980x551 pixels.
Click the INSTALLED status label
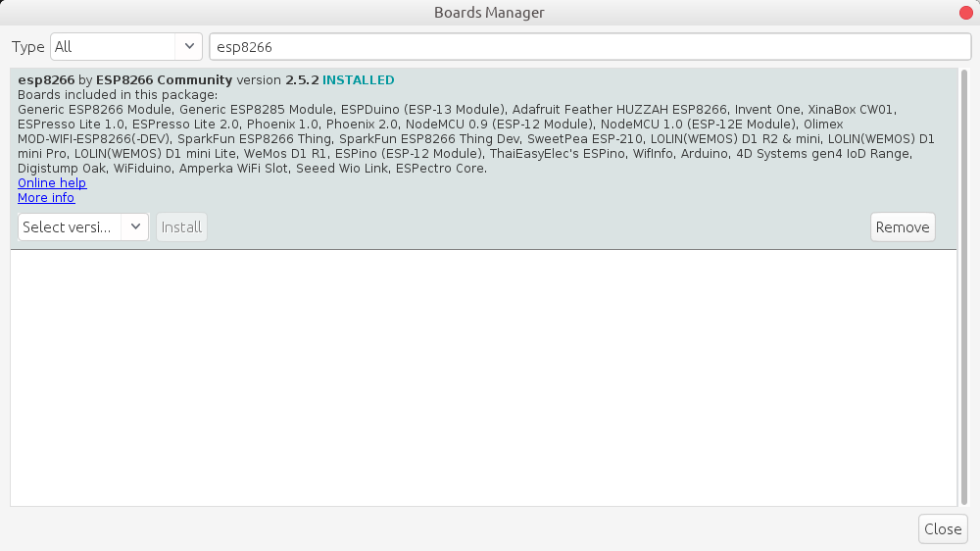[358, 80]
